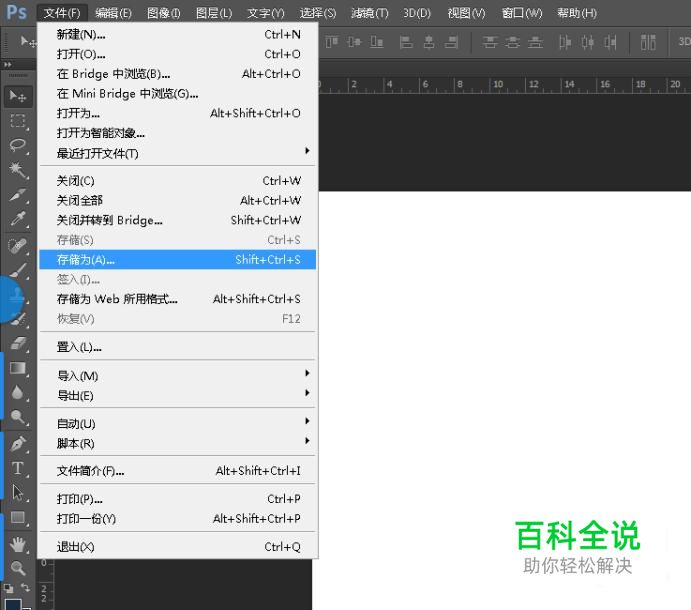Select the Magic Wand tool
The width and height of the screenshot is (691, 610).
pyautogui.click(x=18, y=170)
